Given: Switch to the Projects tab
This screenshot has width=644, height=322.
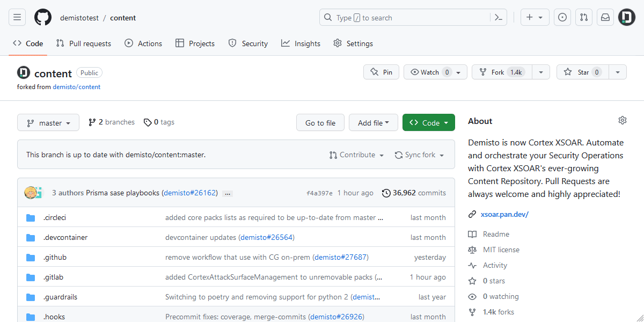Looking at the screenshot, I should pos(195,43).
